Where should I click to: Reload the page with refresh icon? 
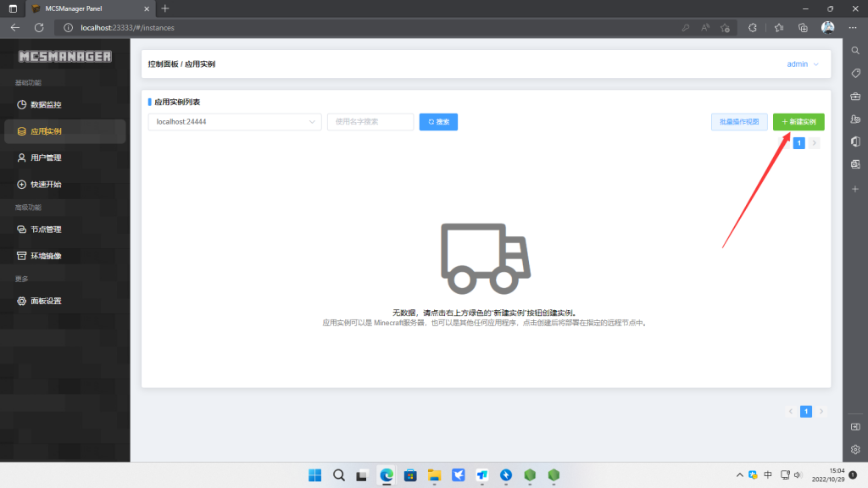click(x=39, y=28)
